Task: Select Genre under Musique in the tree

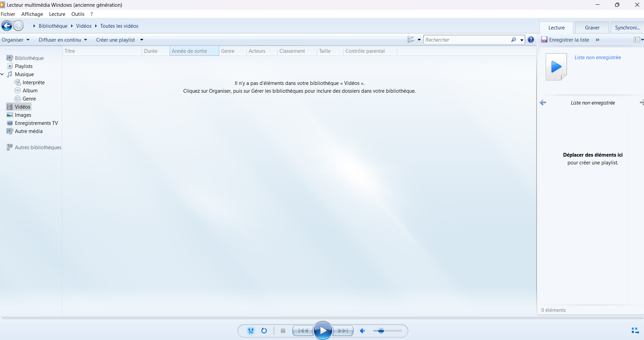Action: pos(29,98)
